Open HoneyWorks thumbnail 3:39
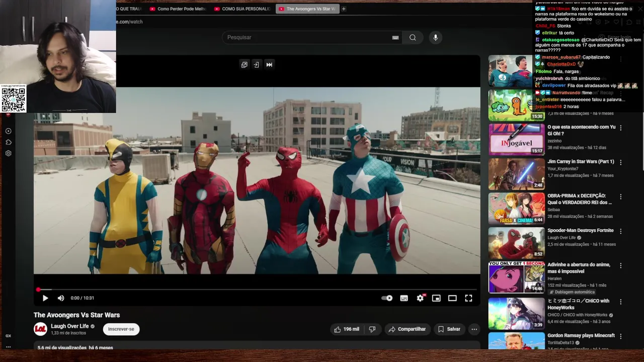Image resolution: width=644 pixels, height=362 pixels. 516,313
